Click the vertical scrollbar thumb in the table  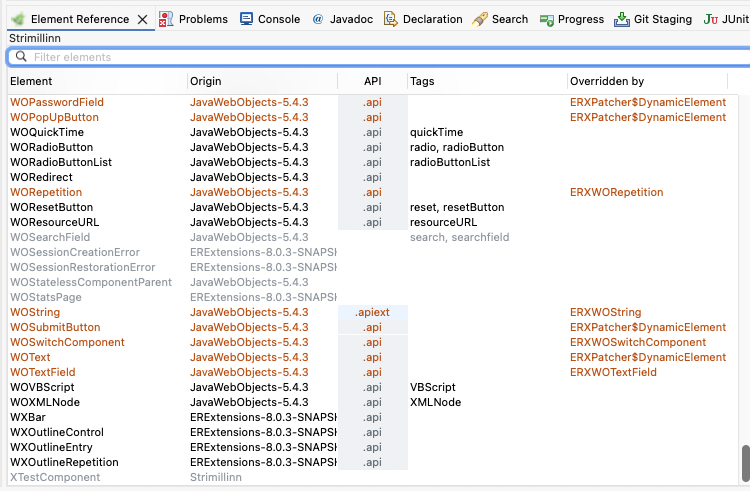[745, 463]
